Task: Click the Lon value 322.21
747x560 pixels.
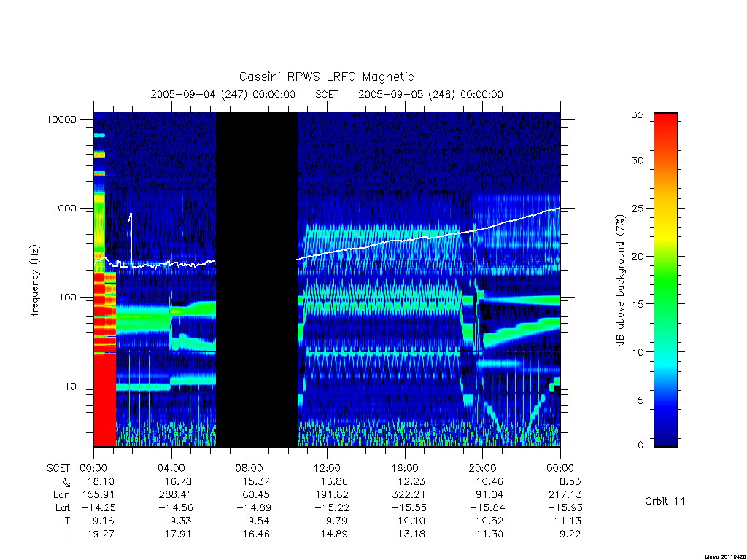Action: coord(409,495)
